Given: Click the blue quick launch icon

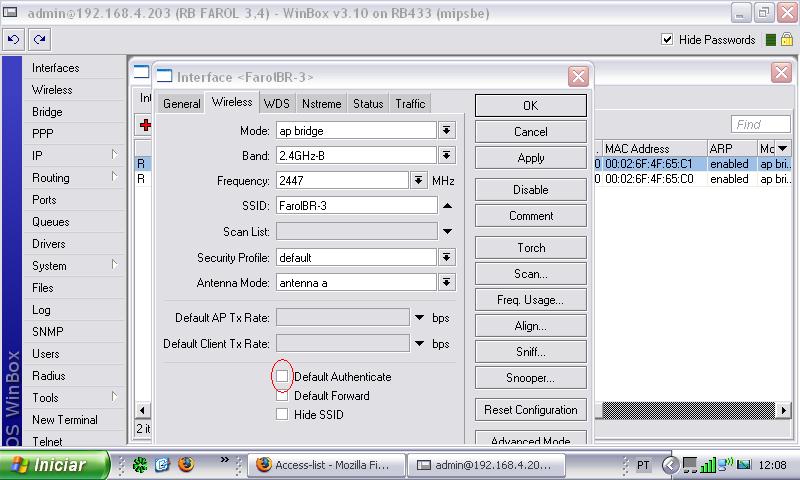Looking at the screenshot, I should click(163, 465).
